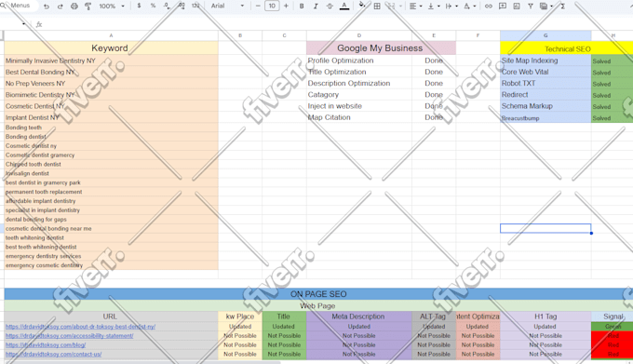Click the Create a filter funnel icon
633x364 pixels.
pyautogui.click(x=531, y=7)
